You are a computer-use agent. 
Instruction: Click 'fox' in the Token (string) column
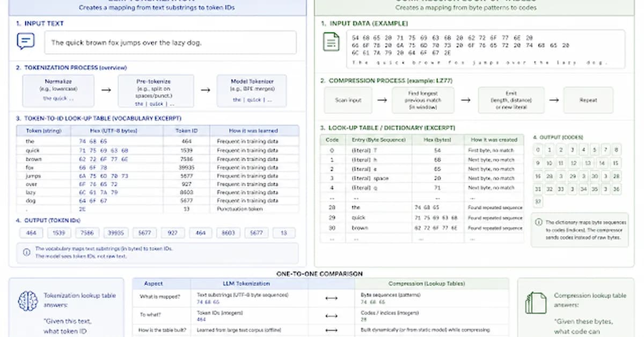coord(30,167)
